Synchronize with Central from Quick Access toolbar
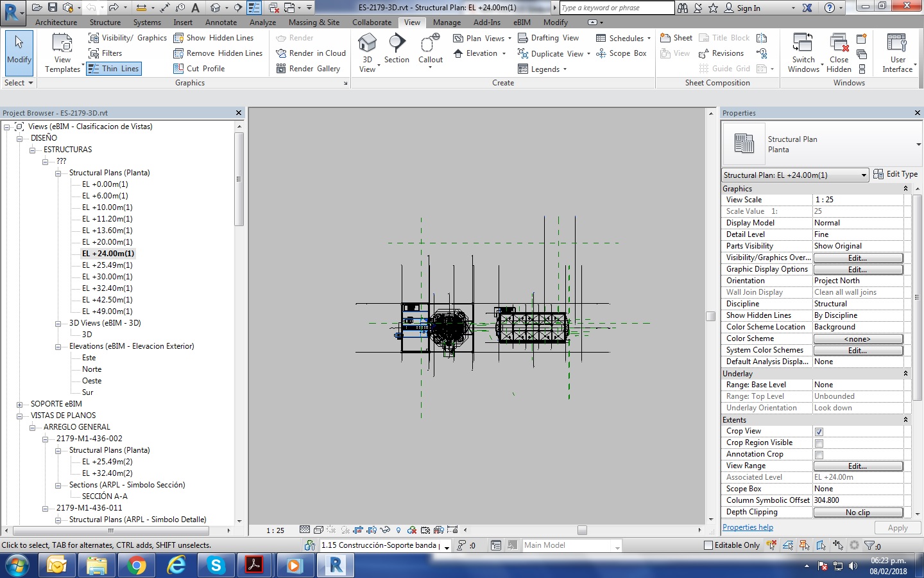 pos(69,7)
